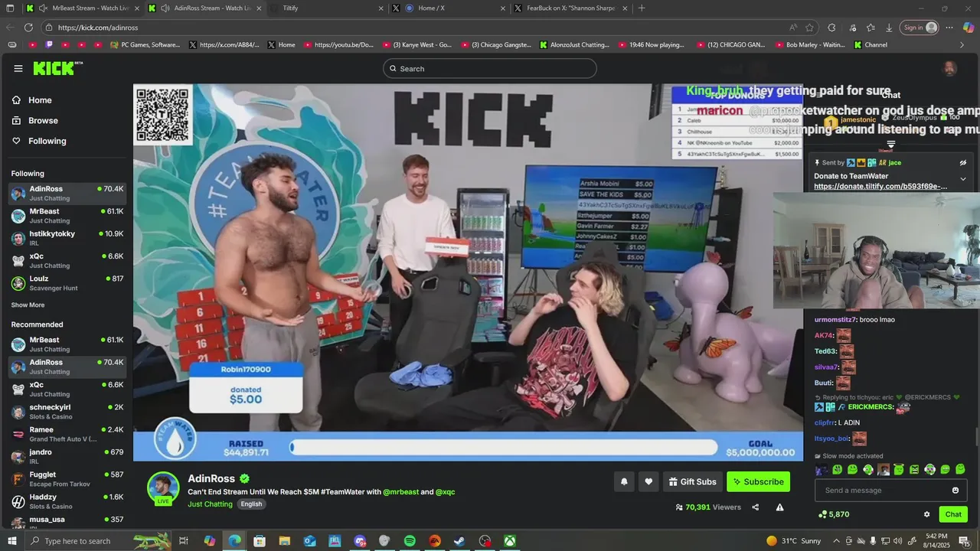Open schneckyirl recommended channel

coord(67,412)
